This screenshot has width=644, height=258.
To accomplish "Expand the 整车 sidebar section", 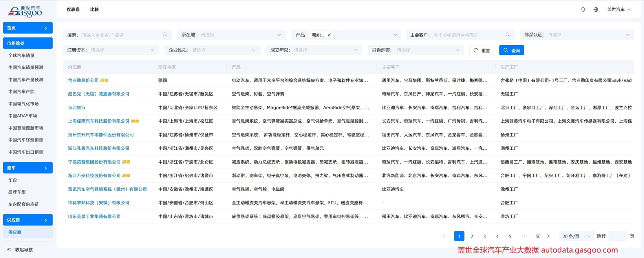I will pos(27,168).
